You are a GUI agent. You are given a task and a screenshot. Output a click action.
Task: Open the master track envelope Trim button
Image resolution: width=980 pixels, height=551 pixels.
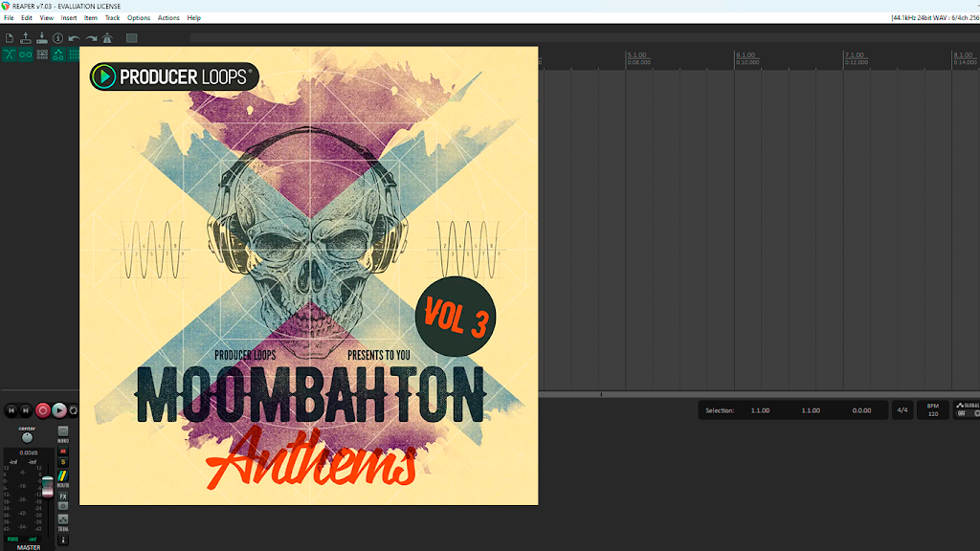click(x=63, y=519)
